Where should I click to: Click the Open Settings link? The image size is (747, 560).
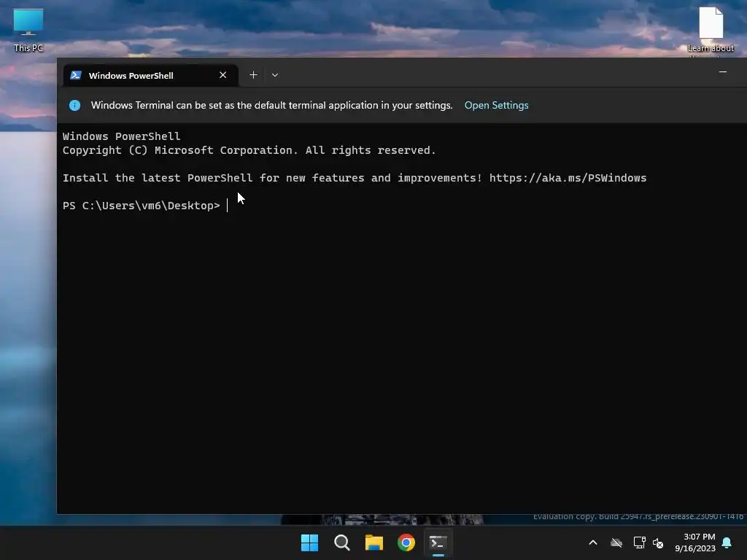click(496, 105)
